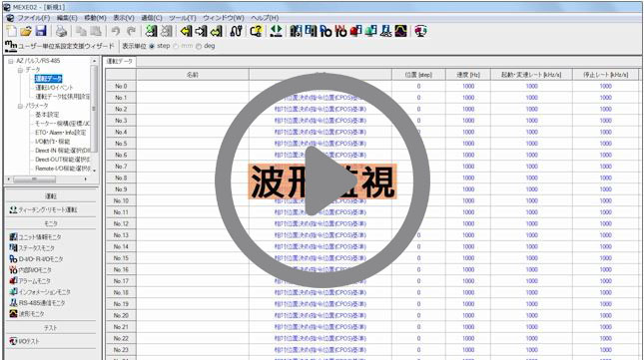This screenshot has height=360, width=644.
Task: Collapse the パラメータ tree node
Action: 20,106
